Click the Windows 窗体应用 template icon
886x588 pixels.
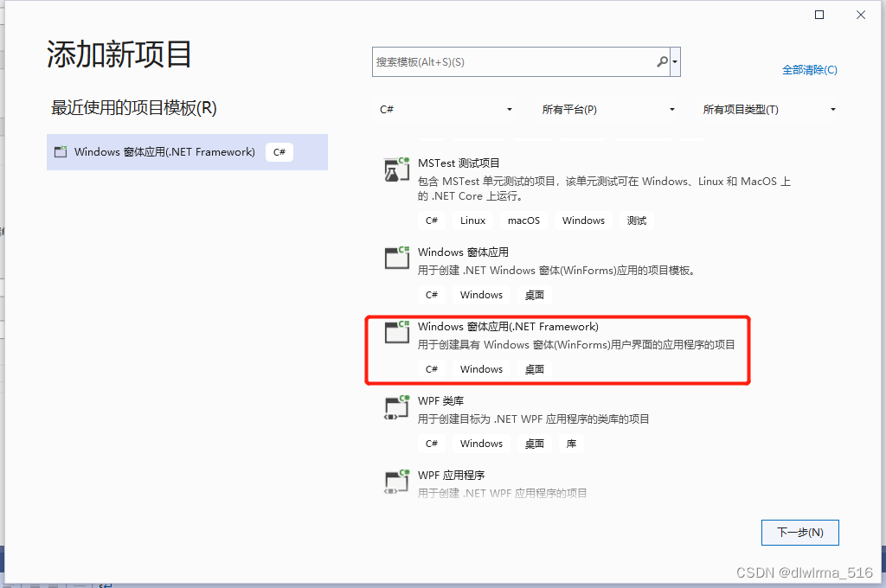(396, 257)
